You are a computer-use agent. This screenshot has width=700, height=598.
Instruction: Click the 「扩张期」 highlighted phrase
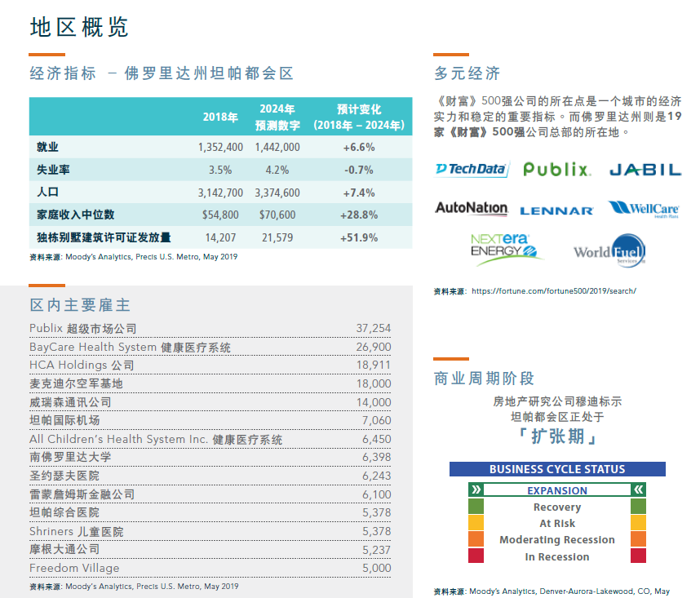click(x=557, y=436)
